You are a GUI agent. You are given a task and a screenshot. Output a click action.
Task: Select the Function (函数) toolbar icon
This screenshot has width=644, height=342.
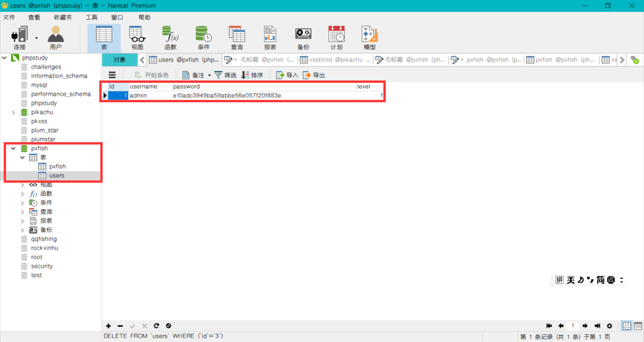(170, 38)
